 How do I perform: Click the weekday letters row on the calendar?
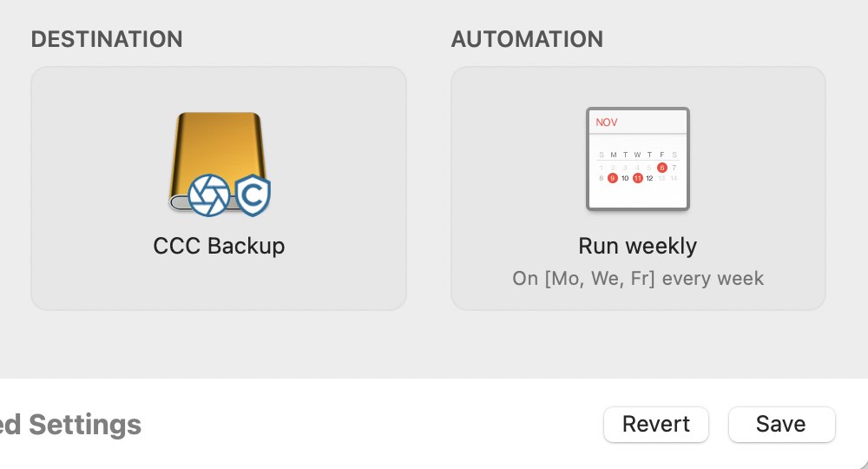[x=638, y=155]
